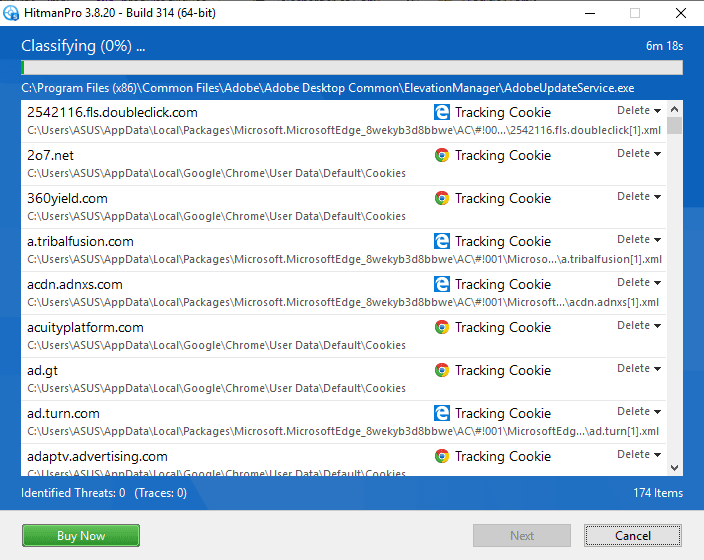Click the Chrome icon beside ad.gt

click(x=441, y=370)
